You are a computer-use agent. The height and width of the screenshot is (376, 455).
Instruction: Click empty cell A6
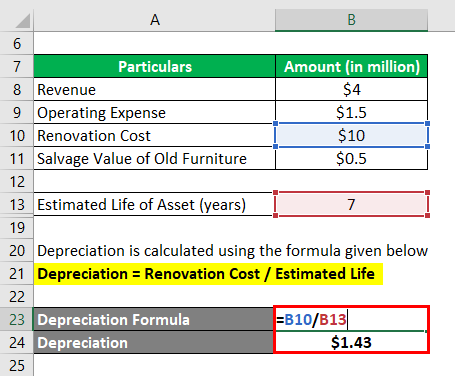(155, 43)
